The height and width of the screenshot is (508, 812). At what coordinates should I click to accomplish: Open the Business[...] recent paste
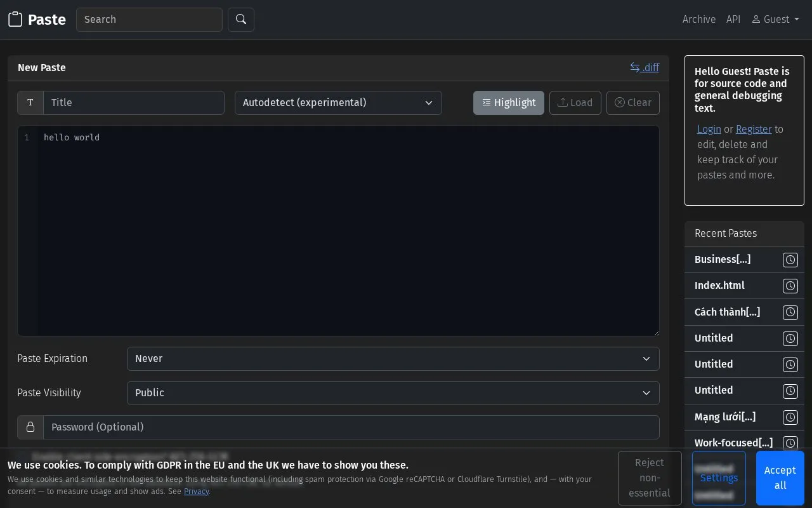[x=723, y=259]
